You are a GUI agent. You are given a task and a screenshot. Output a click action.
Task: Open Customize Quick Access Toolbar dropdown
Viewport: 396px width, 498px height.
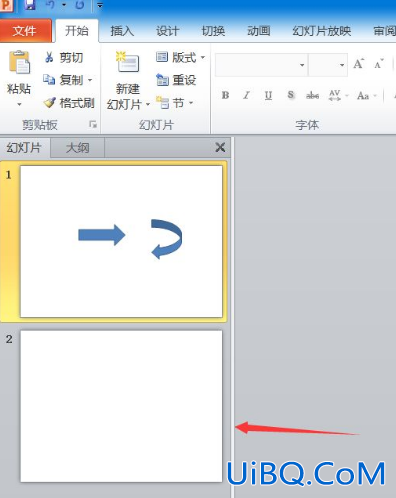(100, 5)
